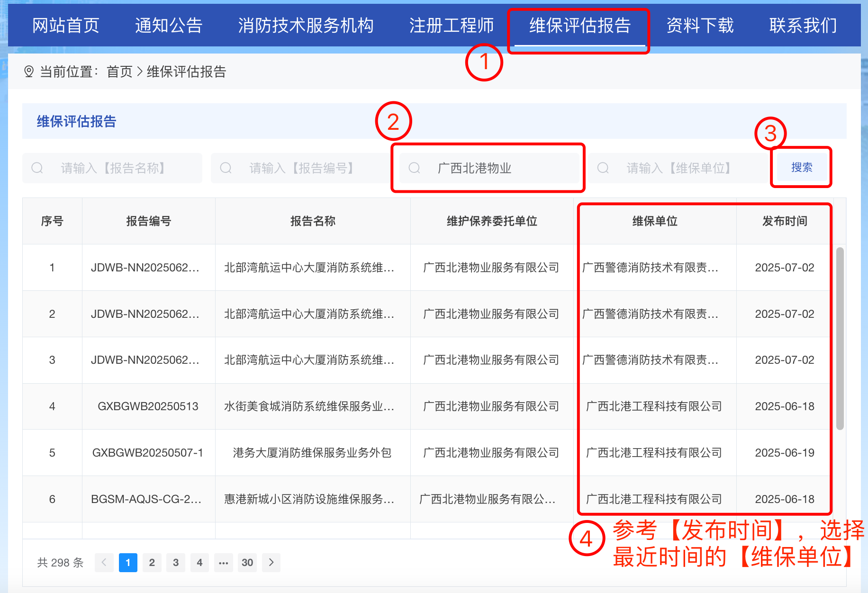The width and height of the screenshot is (868, 593).
Task: Click the 序号 column header
Action: pos(52,221)
